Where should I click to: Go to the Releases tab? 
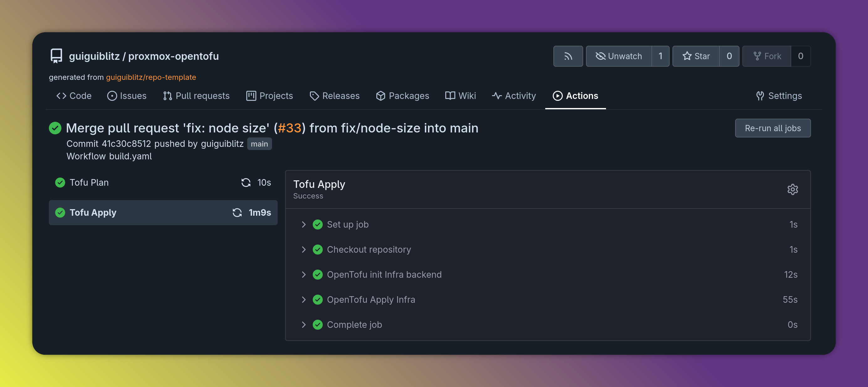334,96
